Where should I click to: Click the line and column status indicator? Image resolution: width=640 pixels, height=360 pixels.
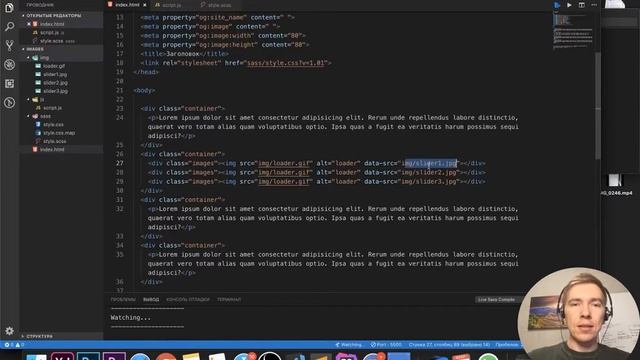coord(449,345)
